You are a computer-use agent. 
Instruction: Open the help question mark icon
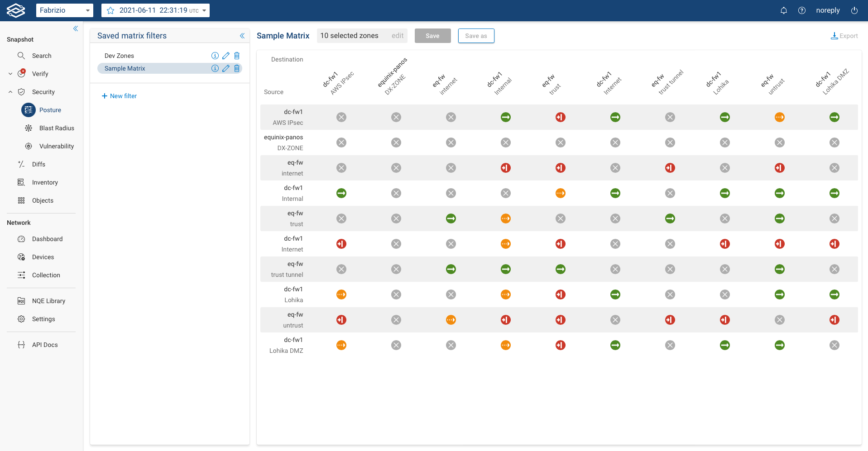click(x=802, y=10)
